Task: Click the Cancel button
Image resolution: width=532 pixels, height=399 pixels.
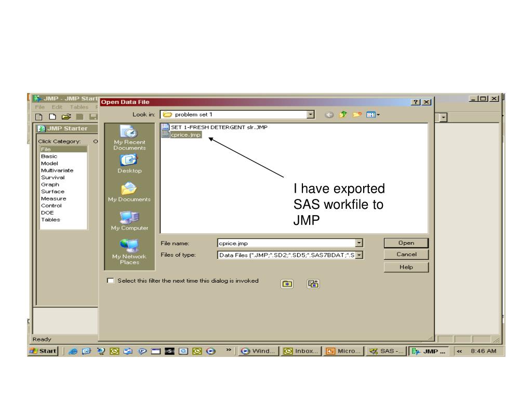Action: (406, 255)
